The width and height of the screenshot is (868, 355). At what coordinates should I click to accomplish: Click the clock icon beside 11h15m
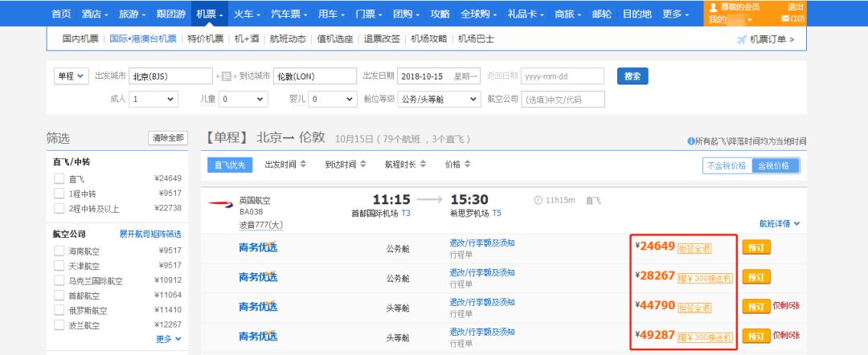point(538,200)
